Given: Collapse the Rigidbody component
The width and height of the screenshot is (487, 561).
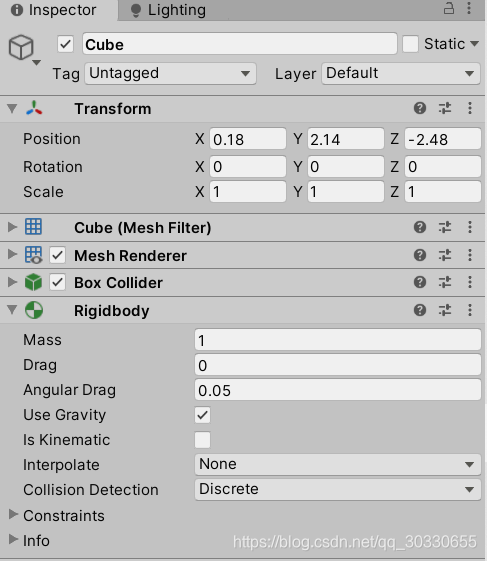Looking at the screenshot, I should pos(12,309).
